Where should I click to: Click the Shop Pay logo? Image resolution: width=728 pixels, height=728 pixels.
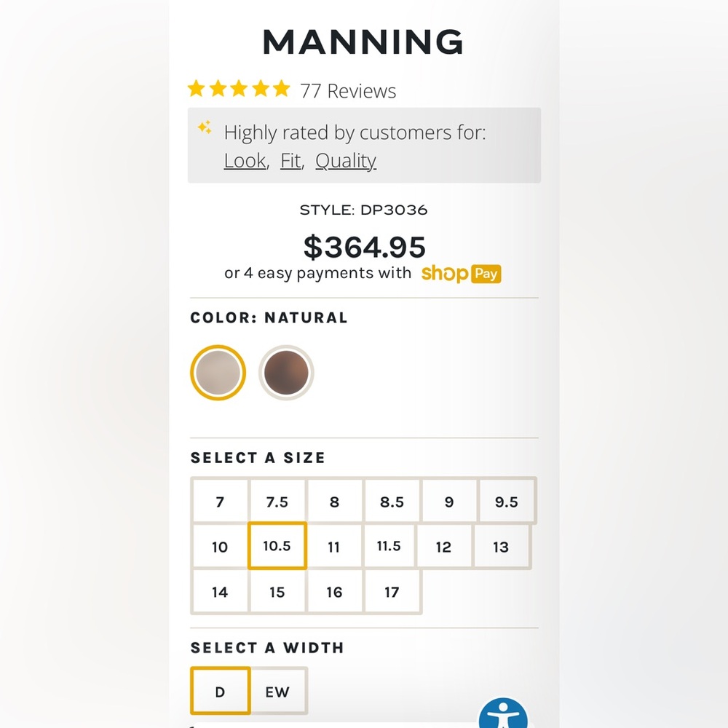tap(461, 274)
